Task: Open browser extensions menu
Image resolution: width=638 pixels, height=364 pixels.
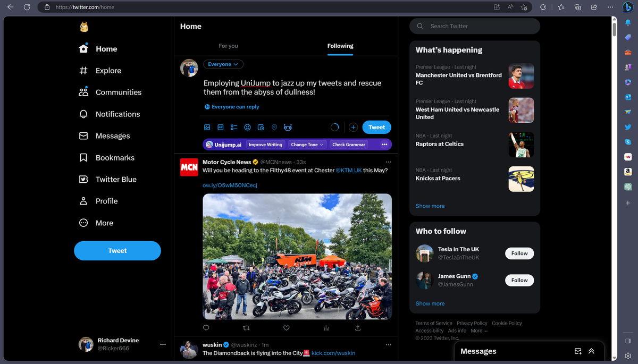Action: (543, 7)
